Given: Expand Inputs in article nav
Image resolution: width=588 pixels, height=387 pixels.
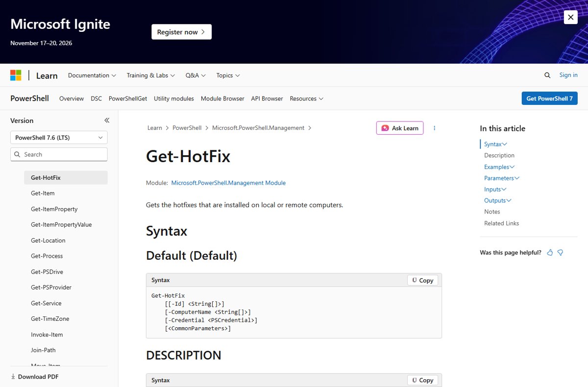Looking at the screenshot, I should [x=495, y=189].
